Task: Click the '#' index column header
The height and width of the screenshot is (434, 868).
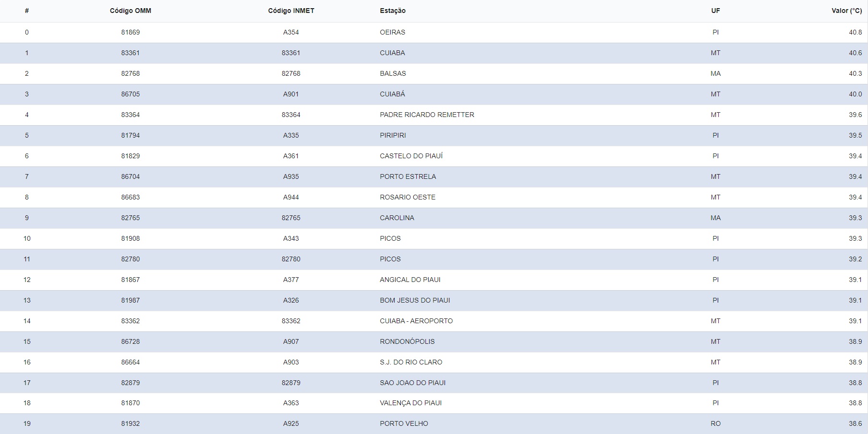Action: pos(27,11)
